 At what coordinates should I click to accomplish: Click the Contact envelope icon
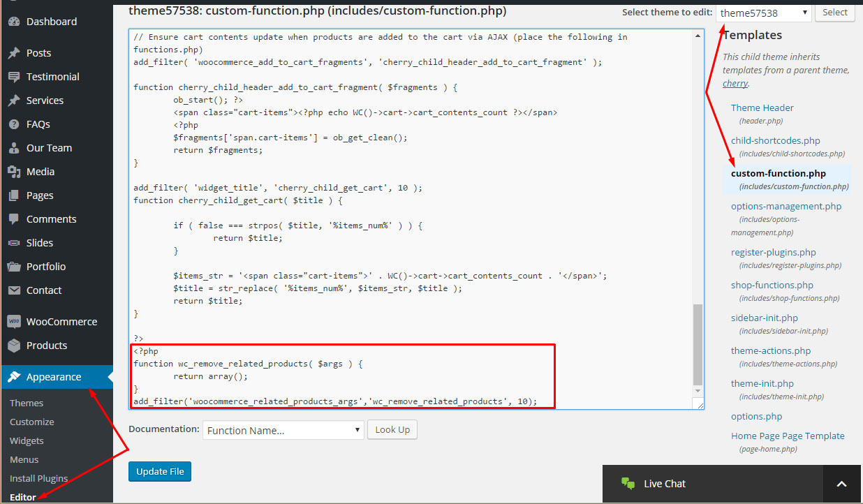point(13,290)
